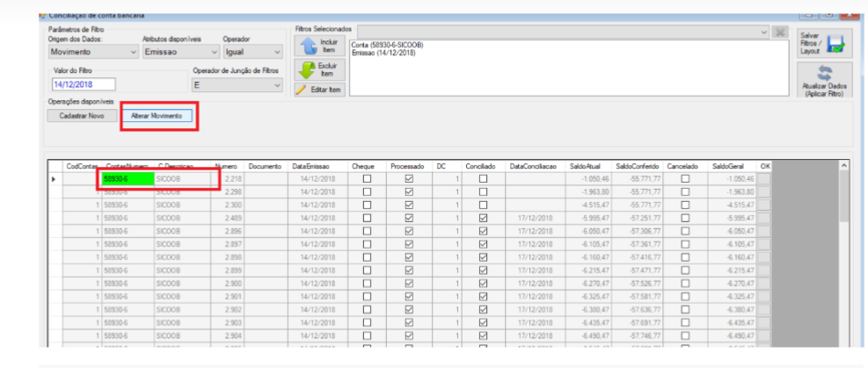The image size is (868, 368).
Task: Check Conciliado for movement number 2.218
Action: [484, 179]
